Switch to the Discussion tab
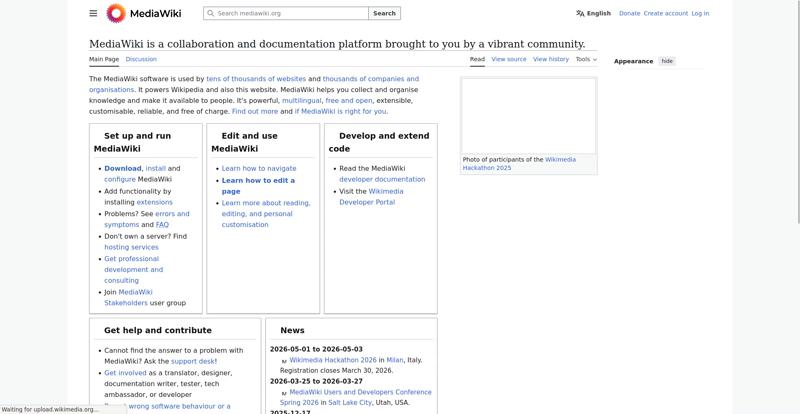Image resolution: width=800 pixels, height=414 pixels. pos(141,59)
